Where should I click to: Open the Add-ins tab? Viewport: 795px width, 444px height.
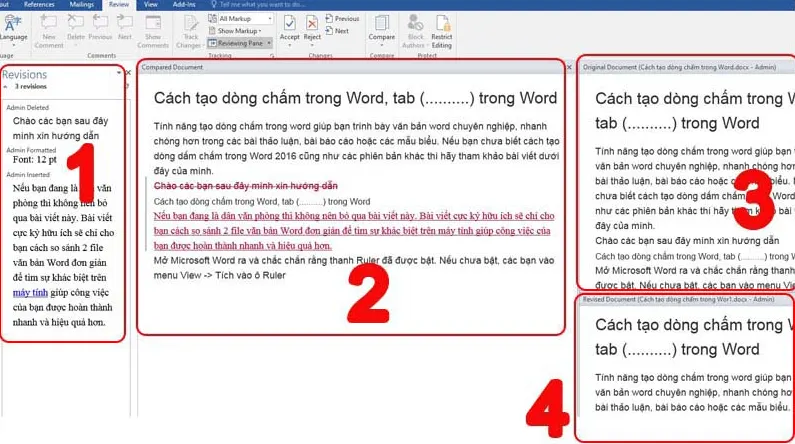(184, 5)
